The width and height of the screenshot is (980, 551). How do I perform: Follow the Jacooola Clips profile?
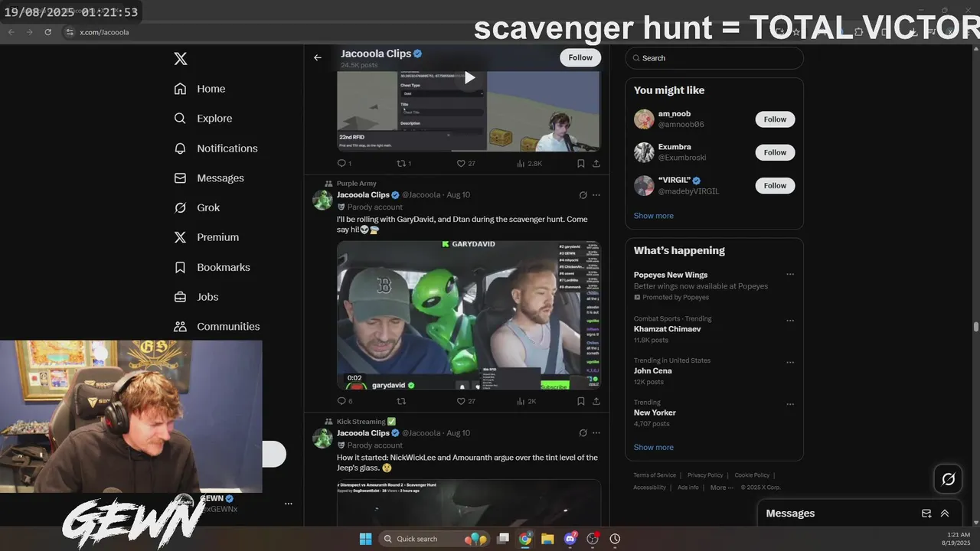[x=580, y=57]
